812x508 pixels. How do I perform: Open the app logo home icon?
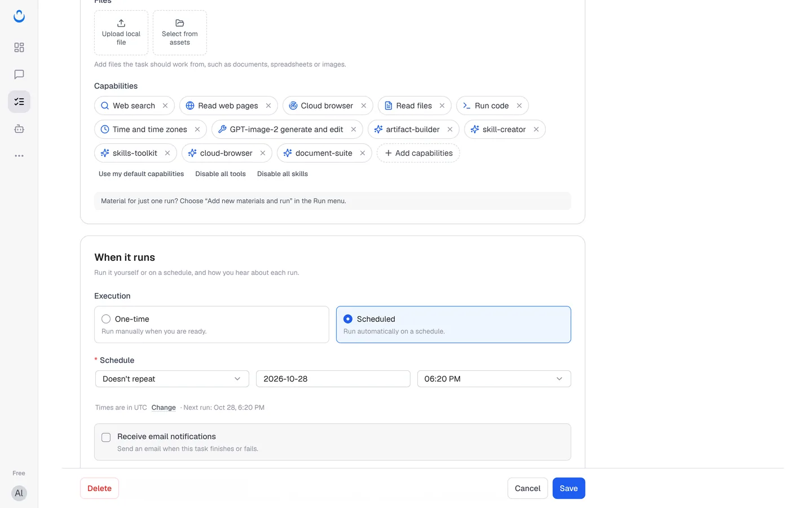coord(19,16)
